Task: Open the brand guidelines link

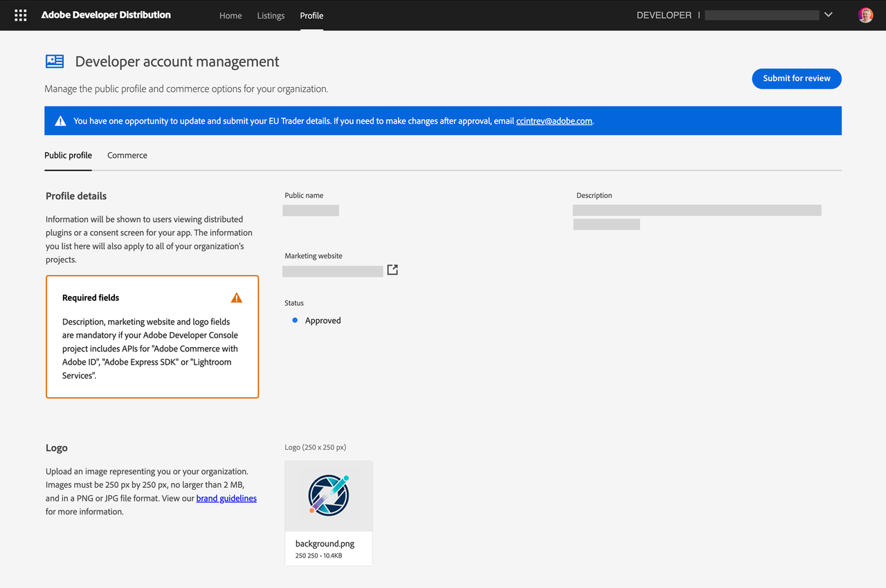Action: click(x=226, y=498)
